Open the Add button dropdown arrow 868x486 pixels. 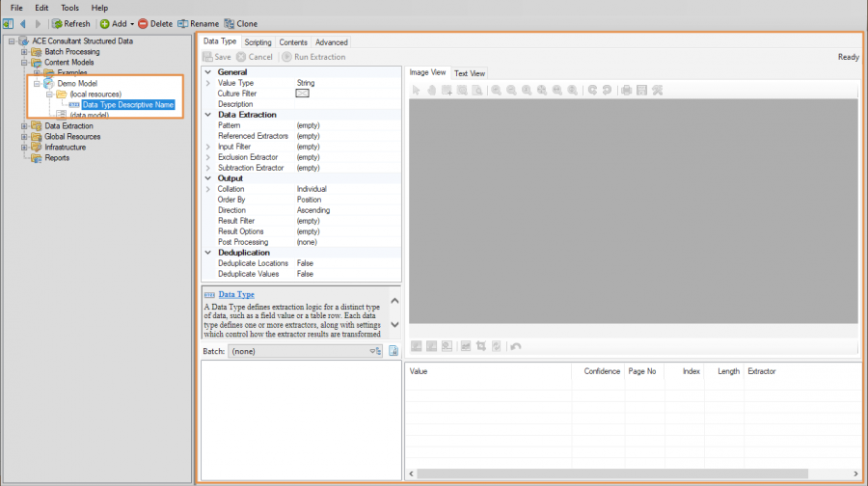132,23
